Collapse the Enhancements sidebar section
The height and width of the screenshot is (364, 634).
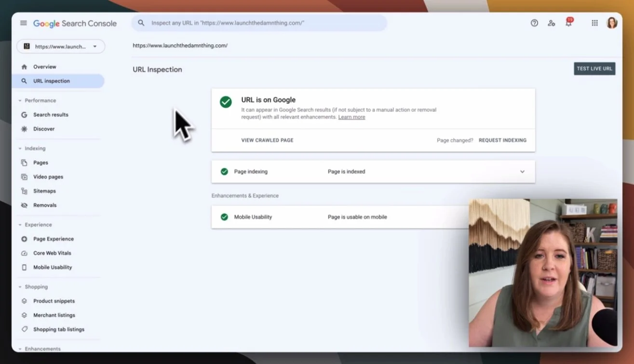click(20, 349)
